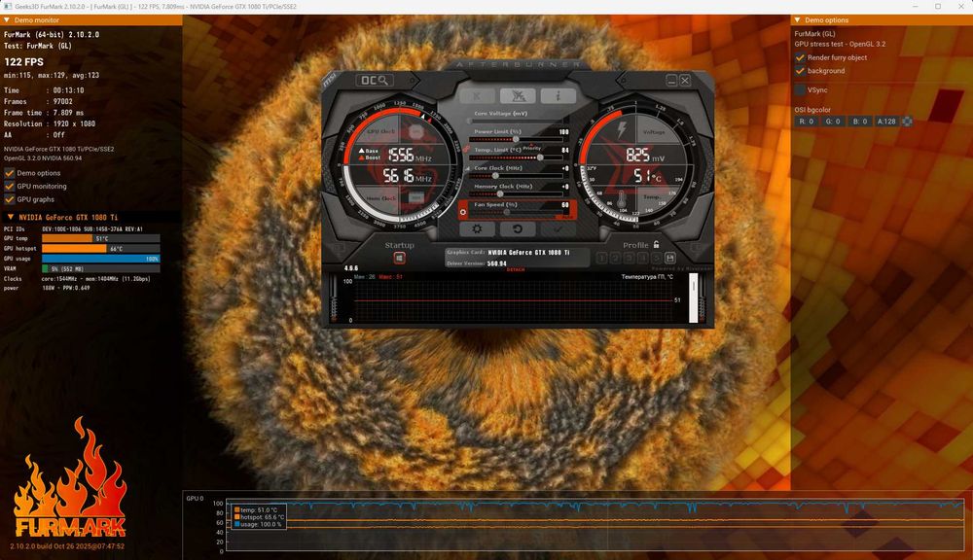The image size is (973, 560).
Task: Select profile slot 4 in Afterburner
Action: click(x=643, y=258)
